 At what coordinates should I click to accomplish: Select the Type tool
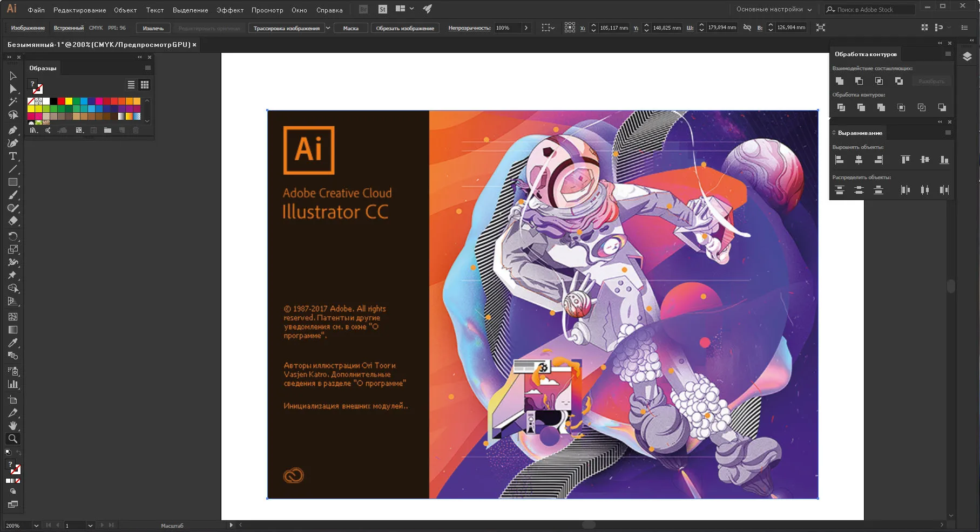(13, 156)
